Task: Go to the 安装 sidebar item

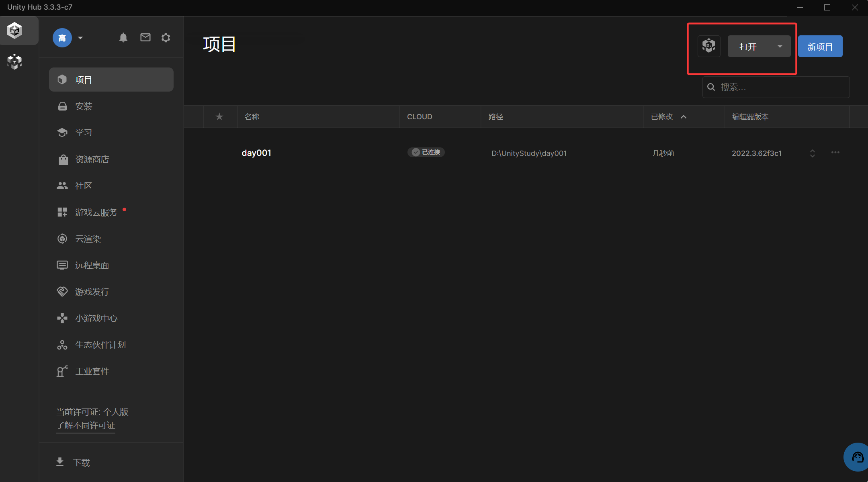Action: (84, 106)
